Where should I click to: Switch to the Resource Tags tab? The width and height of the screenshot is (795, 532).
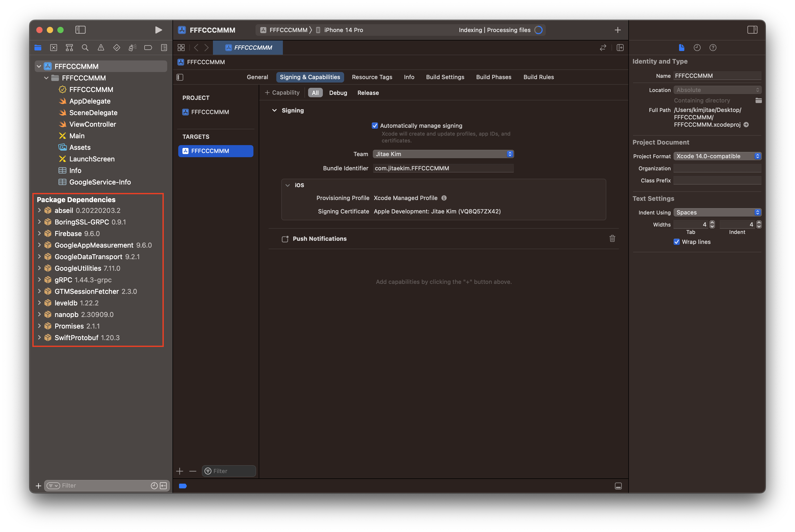pos(372,77)
